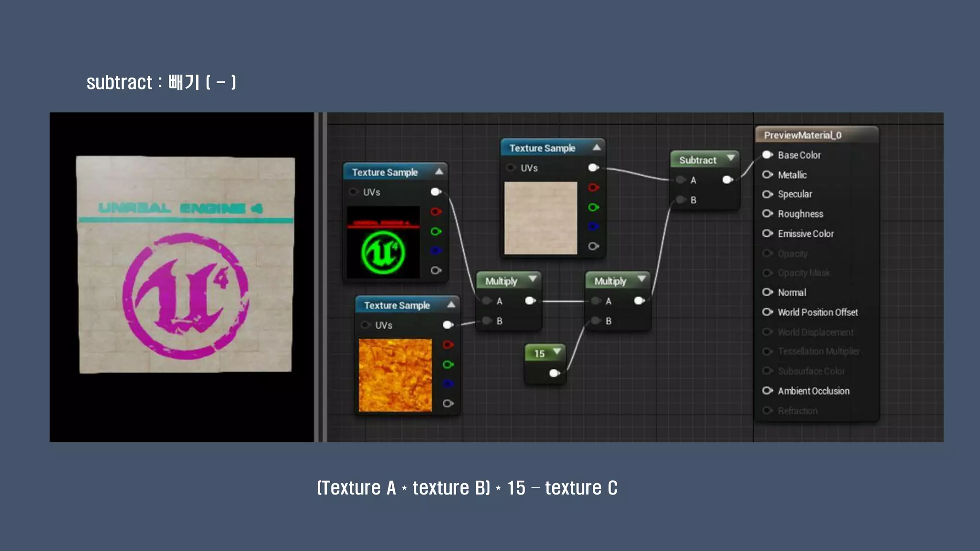Viewport: 980px width, 551px height.
Task: Click the greyed-out Subsurface Color label
Action: 811,371
